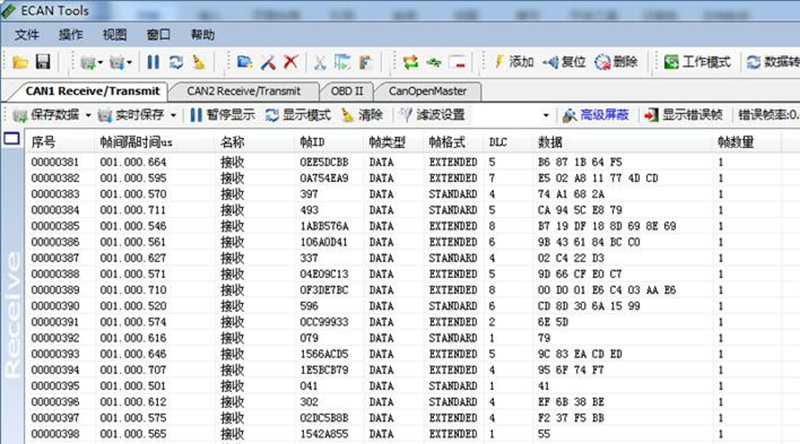Viewport: 800px width, 444px height.
Task: Toggle 暂停显示 pause display
Action: click(x=223, y=115)
